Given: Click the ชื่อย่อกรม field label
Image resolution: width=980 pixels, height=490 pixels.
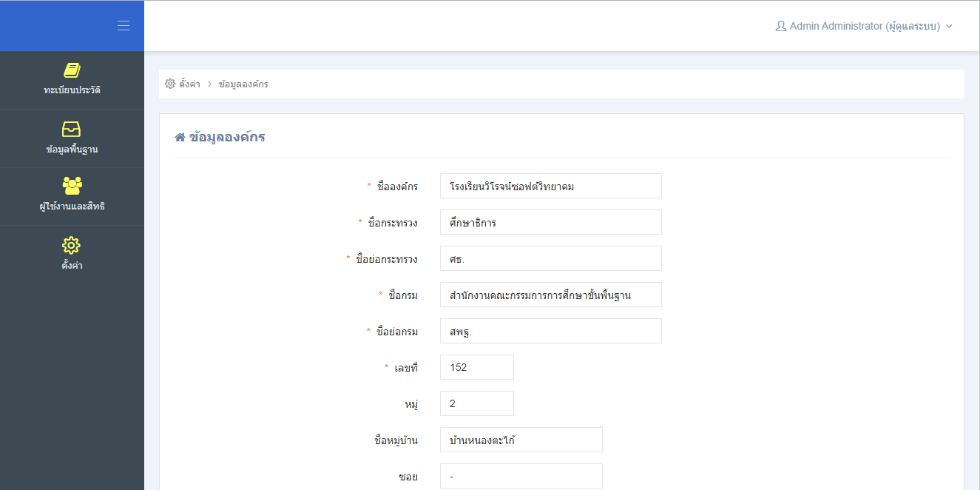Looking at the screenshot, I should click(397, 332).
